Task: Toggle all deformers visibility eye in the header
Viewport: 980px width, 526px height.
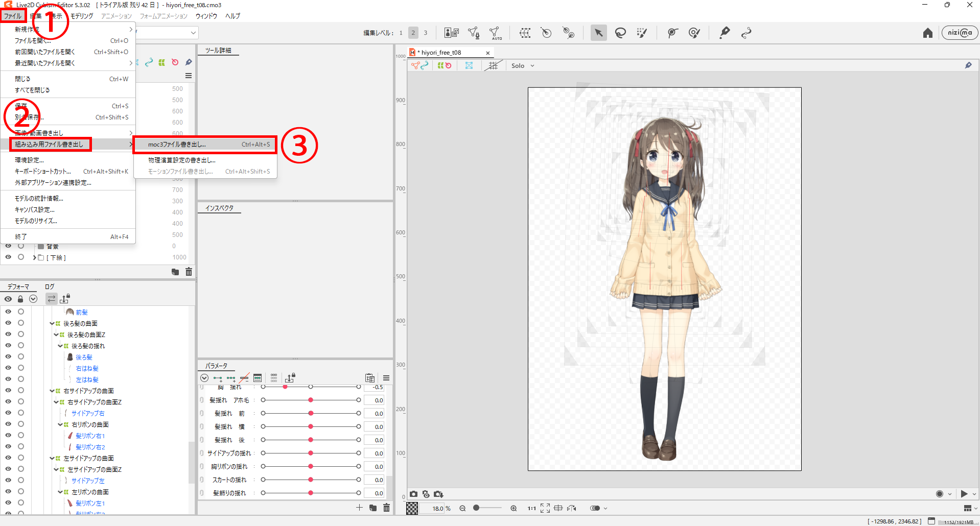Action: (x=8, y=299)
